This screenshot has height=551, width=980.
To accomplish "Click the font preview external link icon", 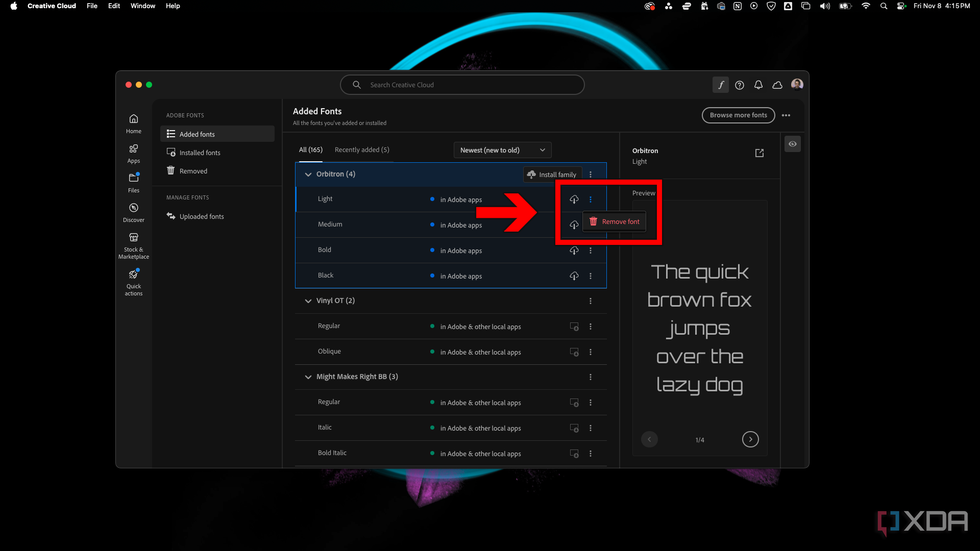I will pos(759,153).
